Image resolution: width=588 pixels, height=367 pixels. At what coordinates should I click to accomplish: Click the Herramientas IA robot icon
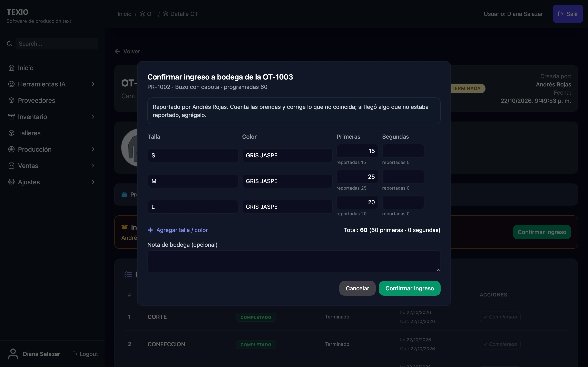(x=11, y=84)
